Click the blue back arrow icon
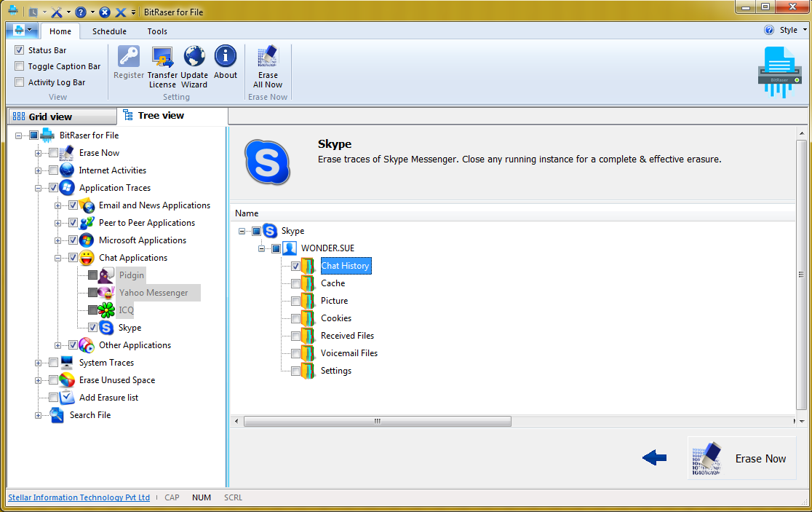The height and width of the screenshot is (512, 812). [655, 457]
